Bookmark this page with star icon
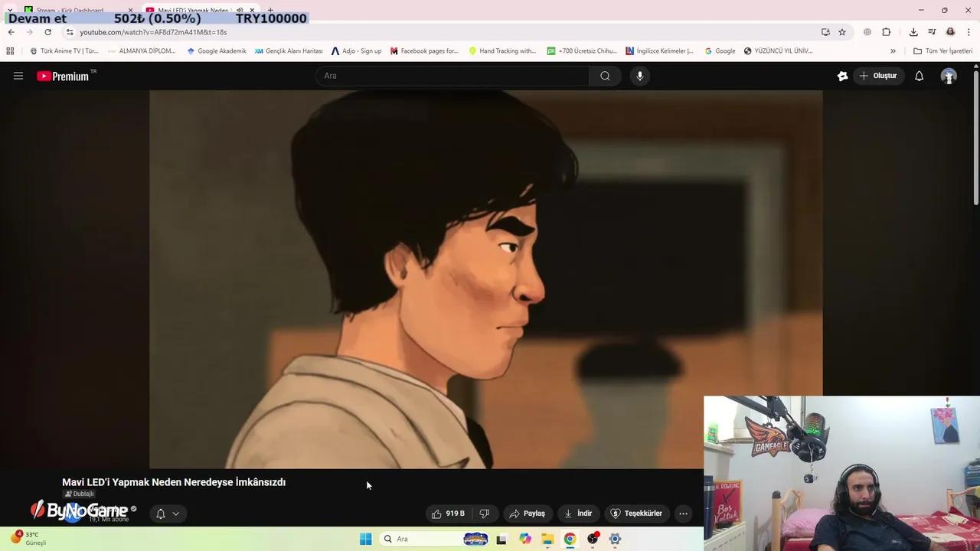Screen dimensions: 980x551 tap(842, 32)
